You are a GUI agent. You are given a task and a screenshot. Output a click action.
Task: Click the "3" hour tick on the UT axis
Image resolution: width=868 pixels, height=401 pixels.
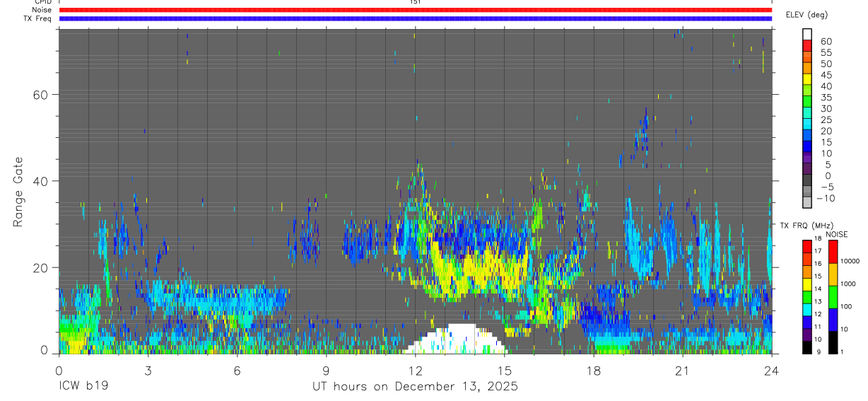coord(148,370)
